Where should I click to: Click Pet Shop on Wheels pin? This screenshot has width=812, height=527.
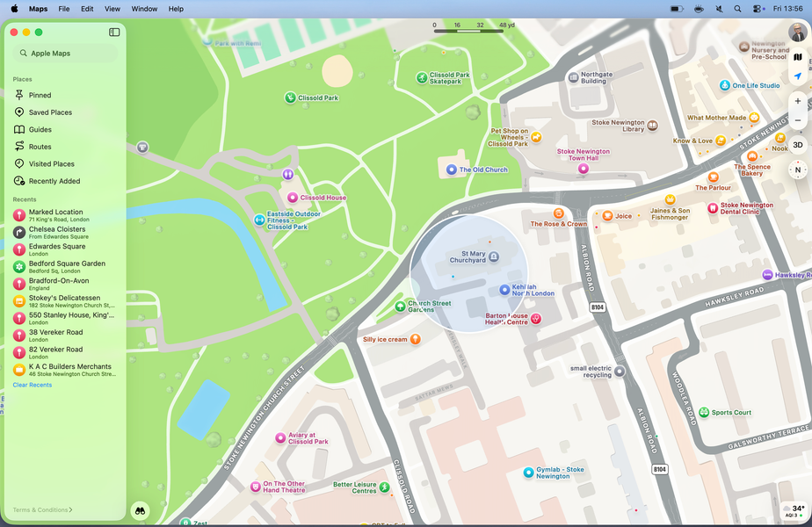point(536,137)
